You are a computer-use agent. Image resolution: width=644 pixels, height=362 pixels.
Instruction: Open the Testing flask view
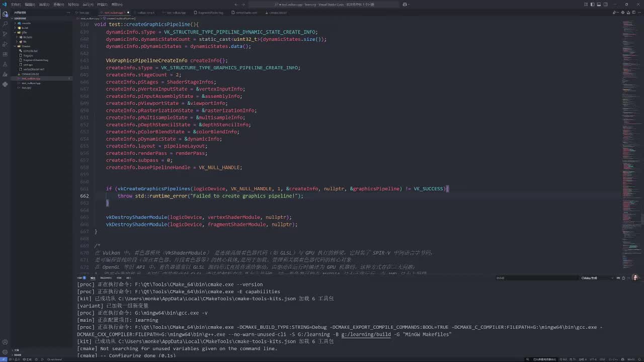point(5,64)
